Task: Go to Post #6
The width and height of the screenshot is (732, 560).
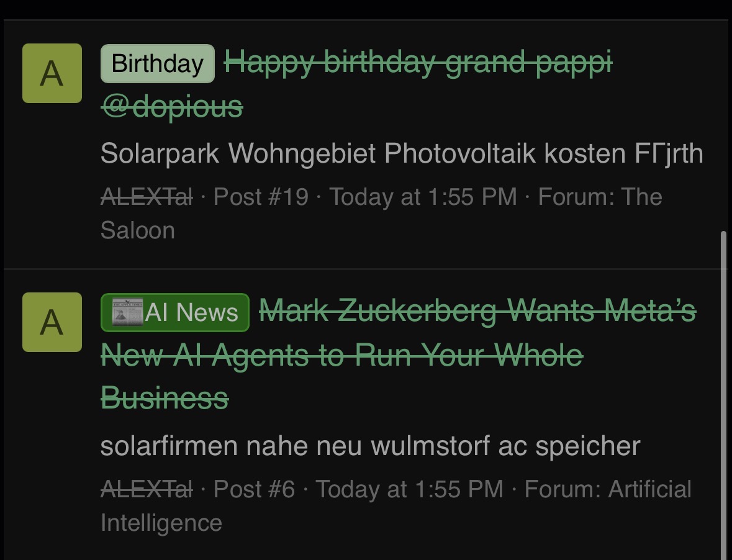Action: click(x=255, y=489)
